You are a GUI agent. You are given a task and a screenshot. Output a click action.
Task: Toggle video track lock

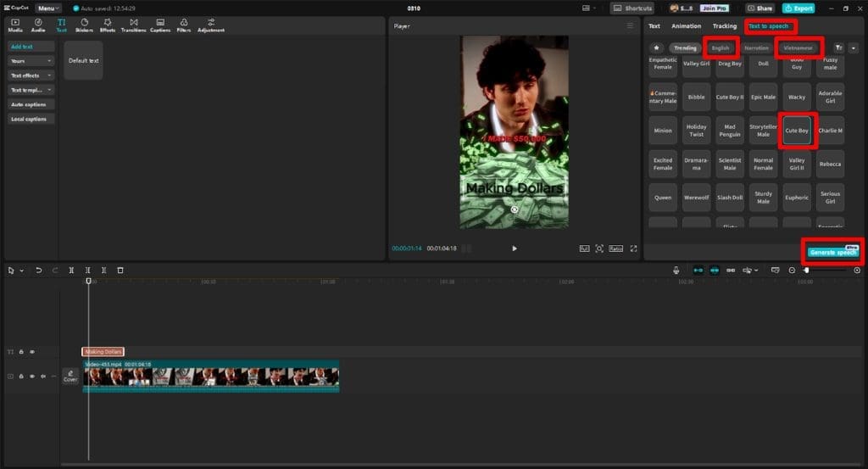[x=21, y=376]
